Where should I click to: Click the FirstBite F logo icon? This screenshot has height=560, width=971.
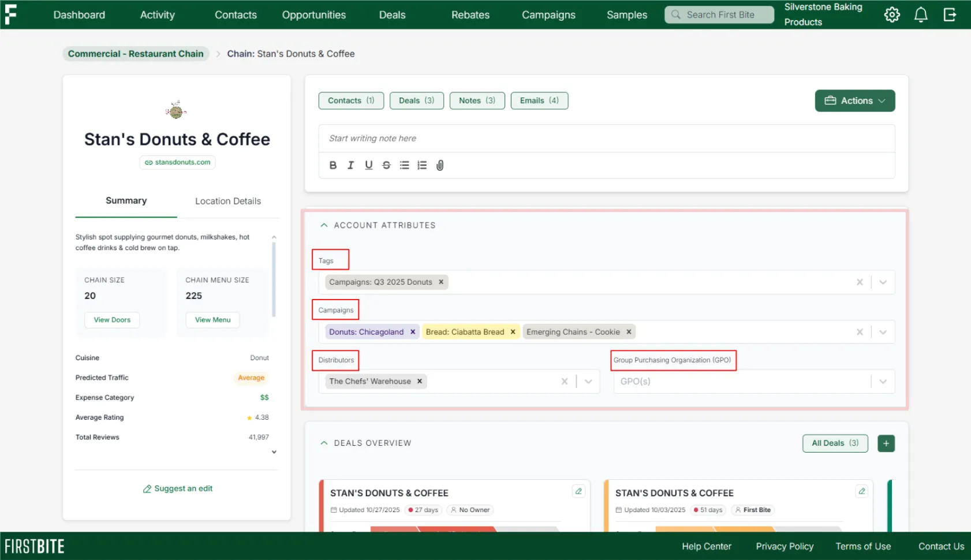[x=10, y=14]
